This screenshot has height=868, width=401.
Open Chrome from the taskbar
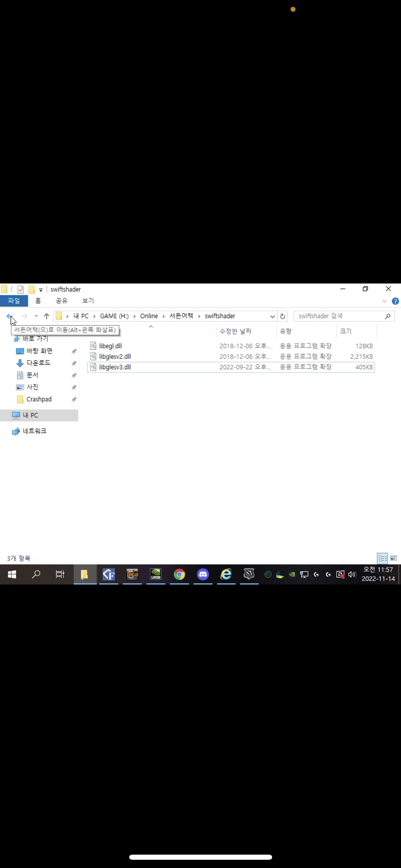(x=179, y=574)
